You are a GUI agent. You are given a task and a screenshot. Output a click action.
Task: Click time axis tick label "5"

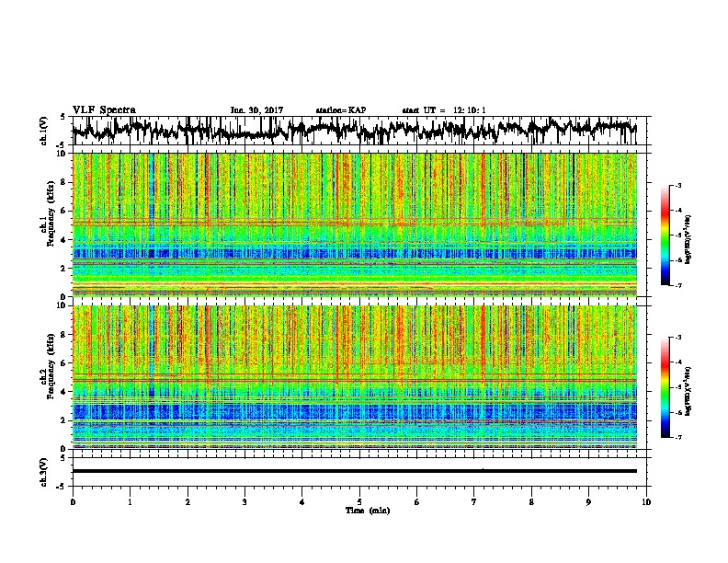point(359,502)
